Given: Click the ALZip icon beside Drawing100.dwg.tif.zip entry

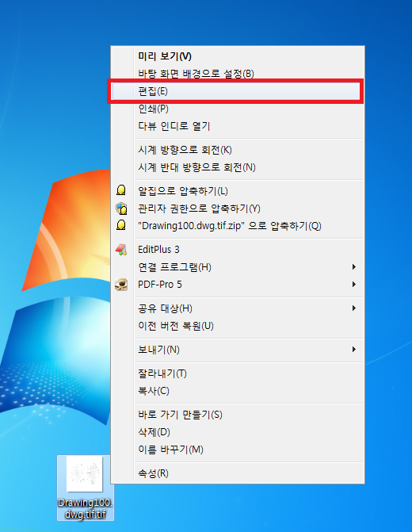Looking at the screenshot, I should pyautogui.click(x=121, y=225).
